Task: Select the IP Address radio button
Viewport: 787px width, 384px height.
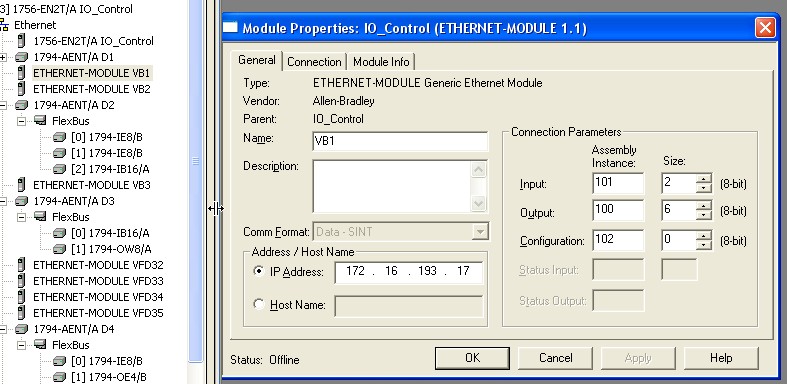Action: (x=259, y=272)
